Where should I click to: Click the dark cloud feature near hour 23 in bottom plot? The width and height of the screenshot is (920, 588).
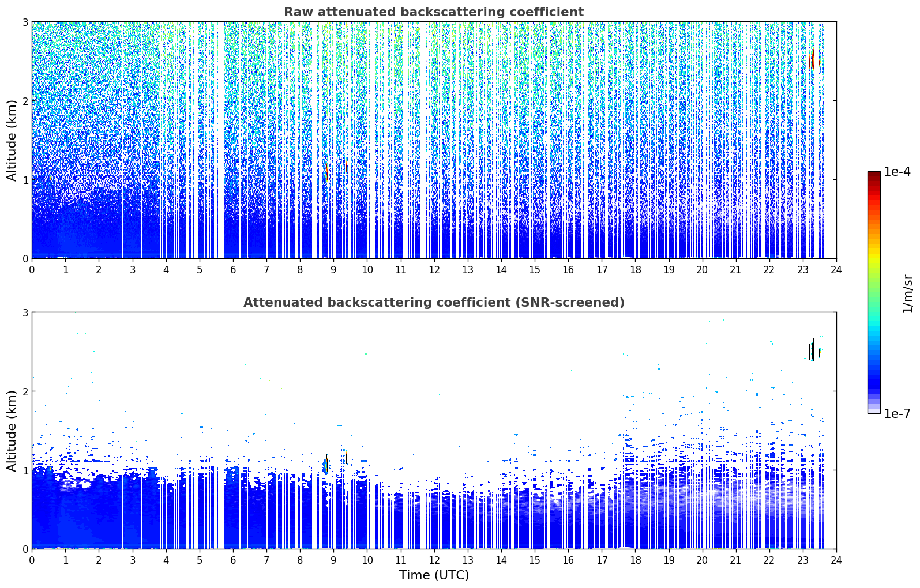point(812,351)
